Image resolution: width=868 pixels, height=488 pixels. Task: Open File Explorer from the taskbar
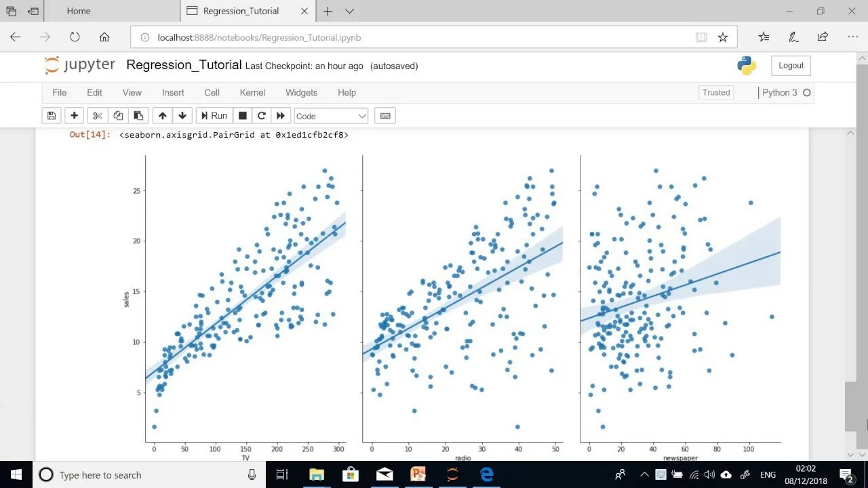pos(317,474)
